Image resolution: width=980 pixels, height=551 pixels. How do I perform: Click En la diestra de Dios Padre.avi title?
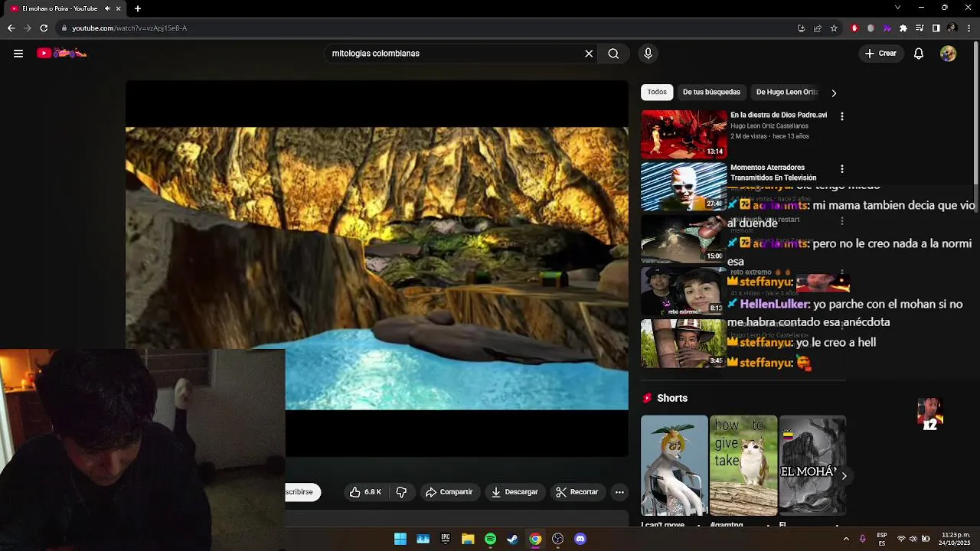point(779,115)
